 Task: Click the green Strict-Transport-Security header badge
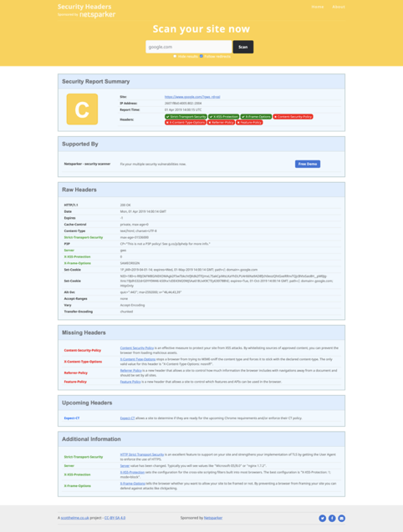(186, 117)
